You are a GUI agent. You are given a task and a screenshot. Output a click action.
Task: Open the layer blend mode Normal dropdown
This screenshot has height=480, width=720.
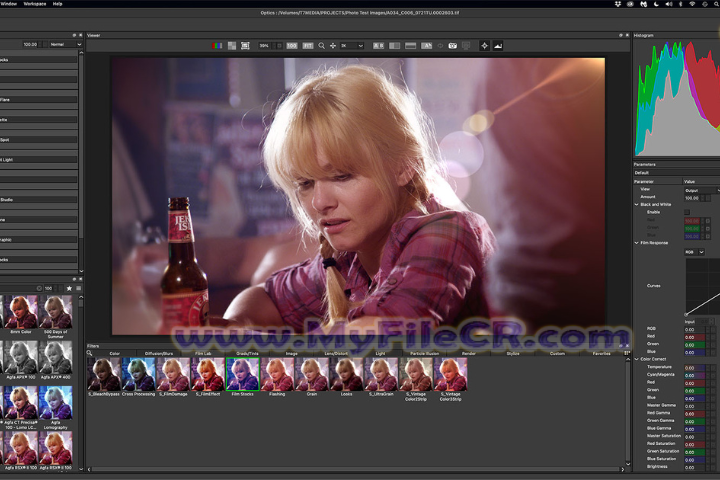point(65,44)
